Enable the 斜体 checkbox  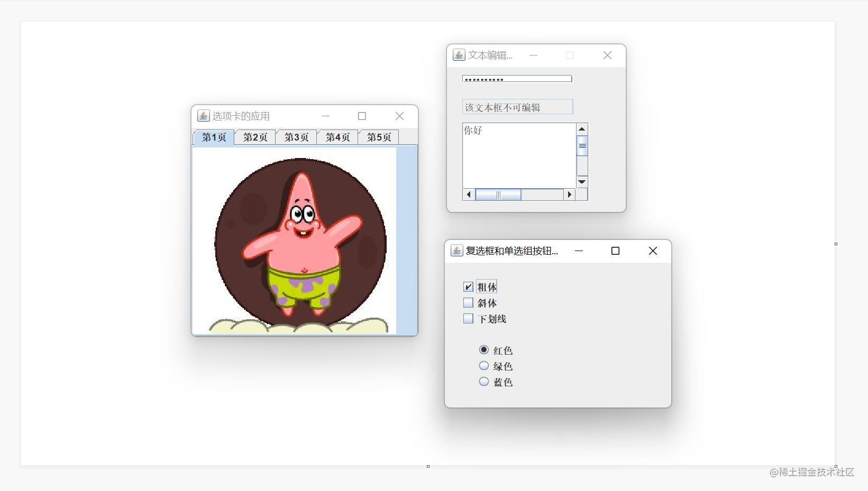tap(468, 302)
